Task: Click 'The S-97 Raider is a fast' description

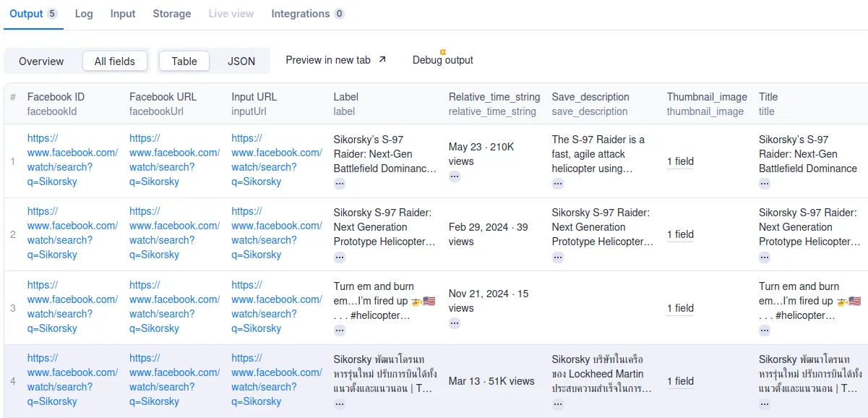Action: (598, 154)
